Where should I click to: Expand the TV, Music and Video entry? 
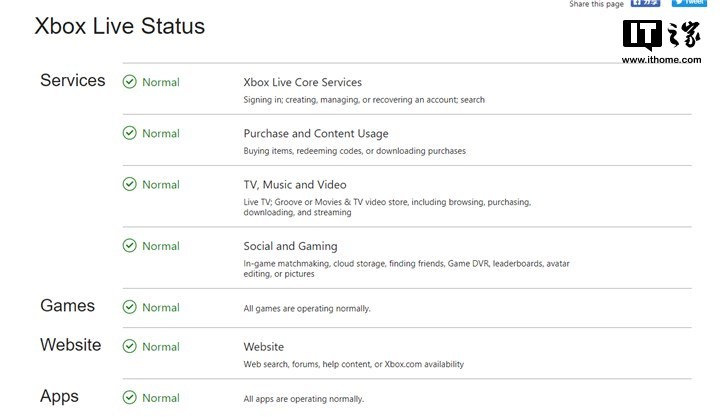(x=295, y=184)
